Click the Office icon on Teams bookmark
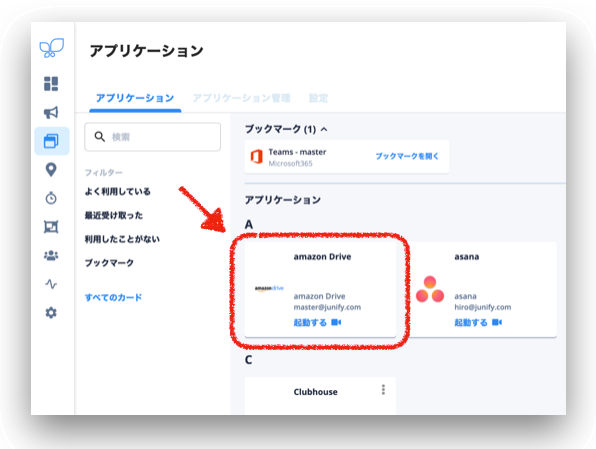596x449 pixels. click(x=257, y=157)
